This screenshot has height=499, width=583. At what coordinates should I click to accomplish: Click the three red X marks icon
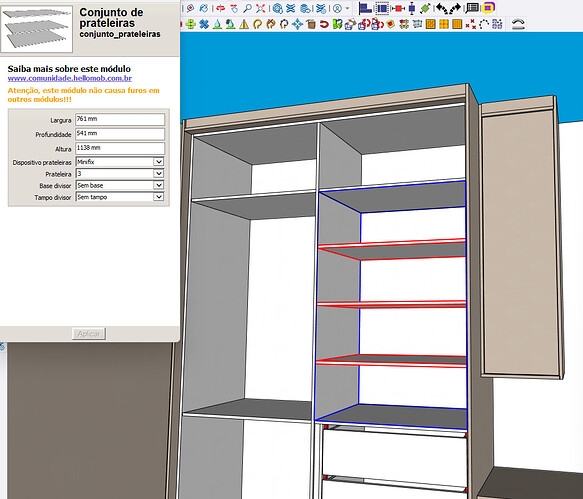coord(471,24)
